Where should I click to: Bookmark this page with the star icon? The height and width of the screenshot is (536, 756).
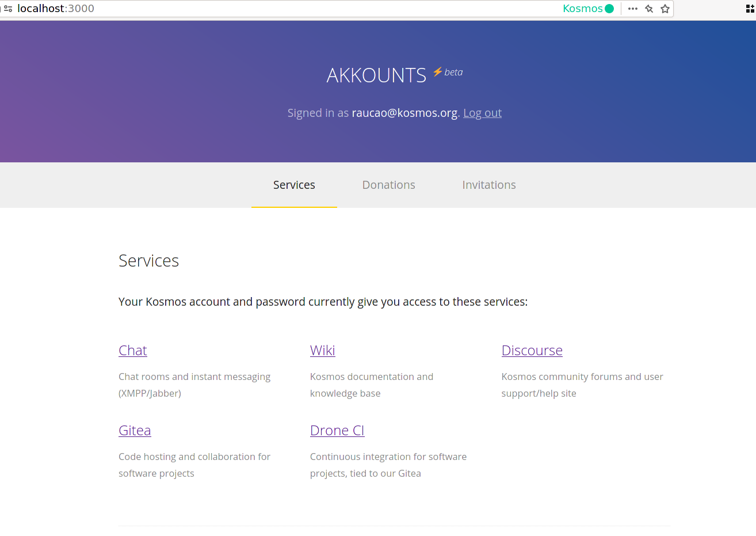(x=665, y=9)
